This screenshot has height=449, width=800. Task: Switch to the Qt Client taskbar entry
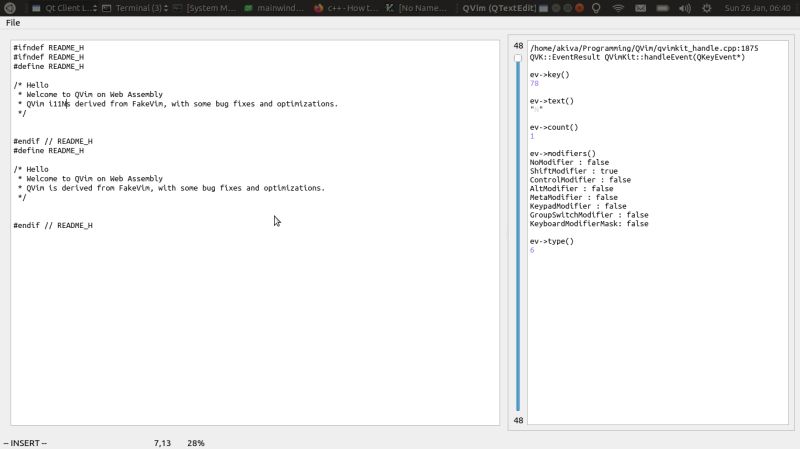[64, 8]
